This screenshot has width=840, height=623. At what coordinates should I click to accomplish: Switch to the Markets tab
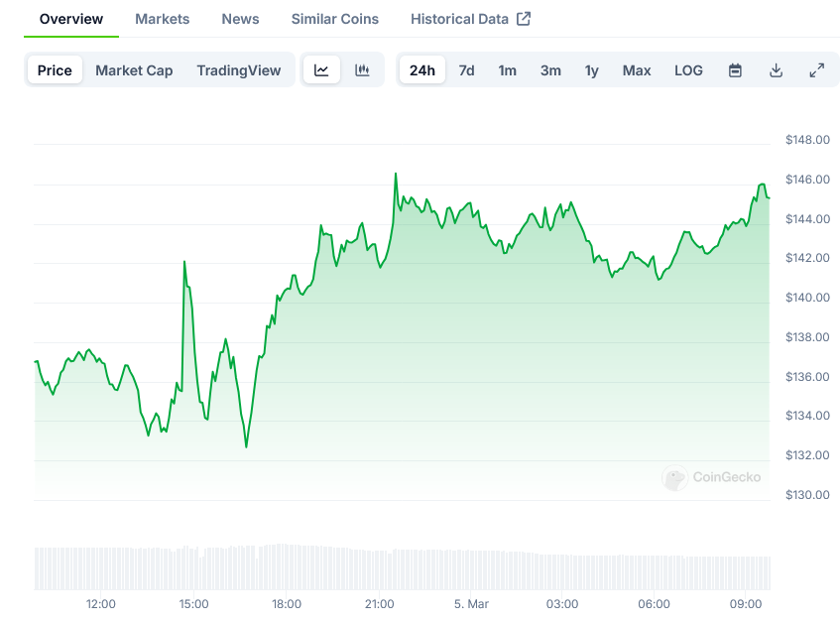click(x=162, y=18)
